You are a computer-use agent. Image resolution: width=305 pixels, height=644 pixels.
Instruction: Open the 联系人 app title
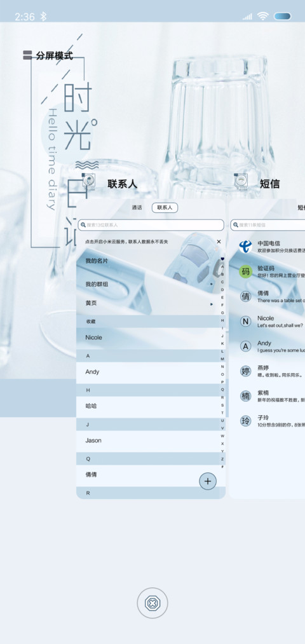[123, 184]
